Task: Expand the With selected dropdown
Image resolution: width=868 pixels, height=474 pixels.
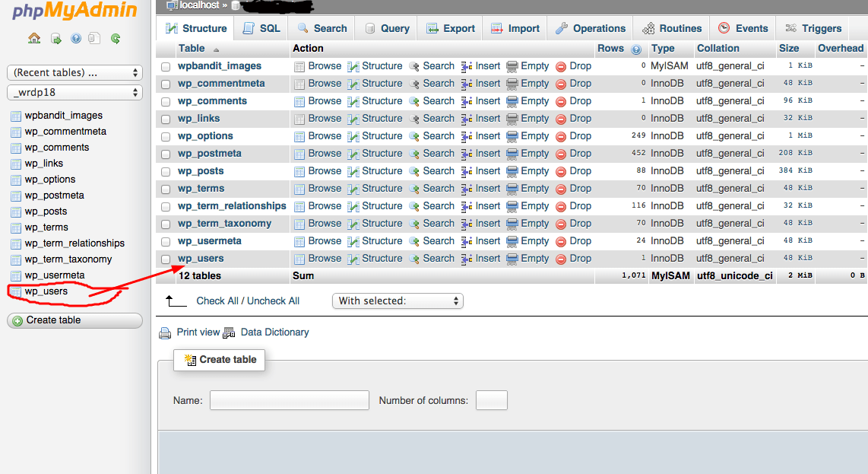Action: point(398,301)
